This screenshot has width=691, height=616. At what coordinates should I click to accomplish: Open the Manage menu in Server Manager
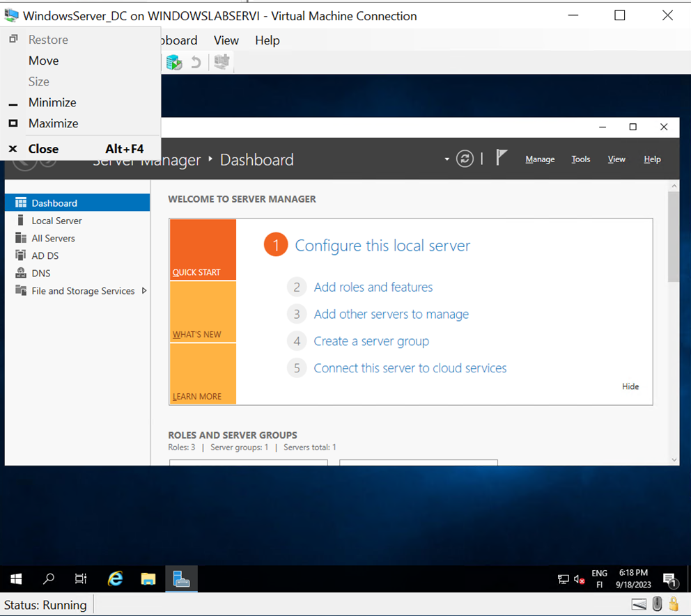pyautogui.click(x=540, y=159)
